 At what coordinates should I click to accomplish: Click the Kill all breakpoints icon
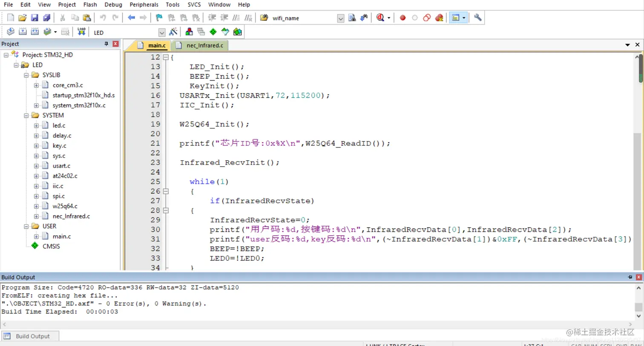[439, 18]
